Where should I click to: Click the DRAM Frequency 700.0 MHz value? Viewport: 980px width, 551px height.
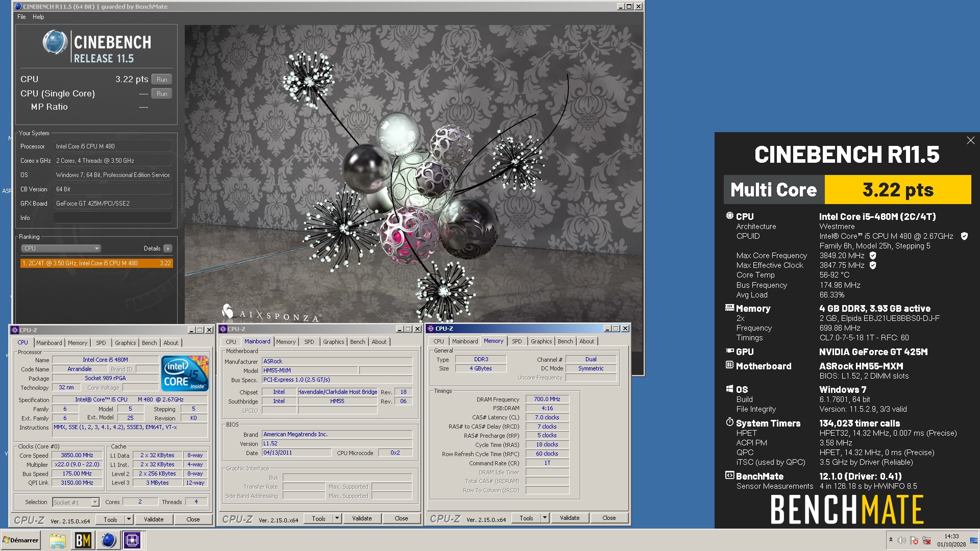point(547,399)
